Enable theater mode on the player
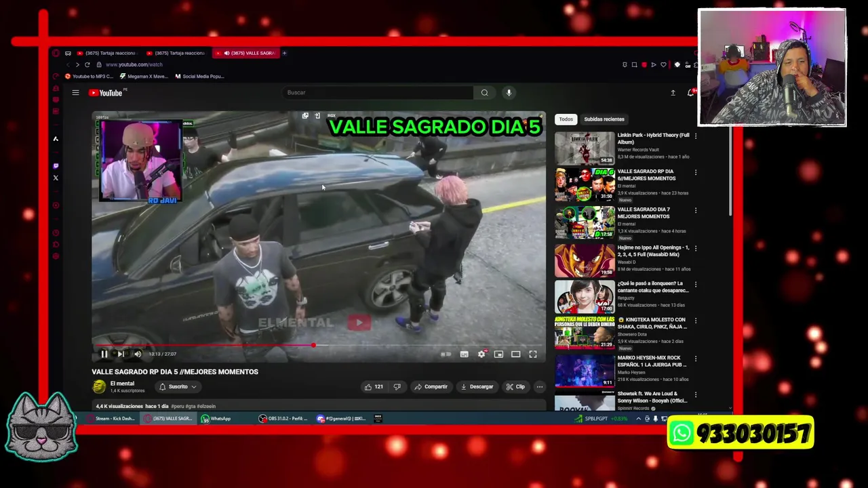The height and width of the screenshot is (488, 868). point(515,354)
